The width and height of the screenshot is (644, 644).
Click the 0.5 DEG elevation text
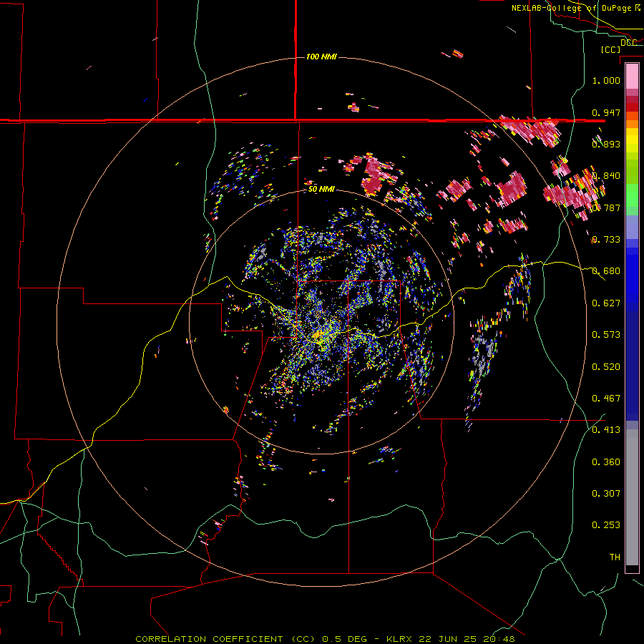(x=345, y=639)
